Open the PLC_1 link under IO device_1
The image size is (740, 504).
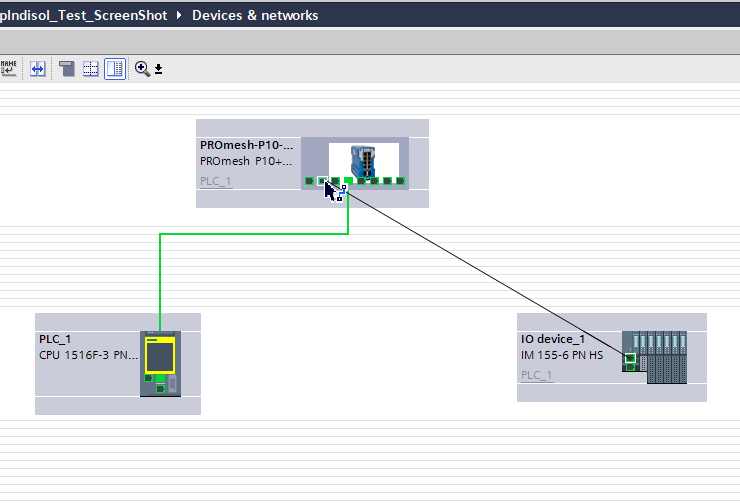[537, 375]
